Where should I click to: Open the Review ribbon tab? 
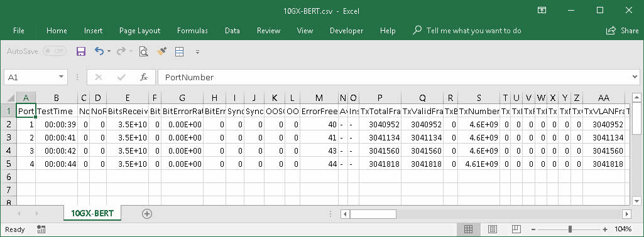coord(269,31)
